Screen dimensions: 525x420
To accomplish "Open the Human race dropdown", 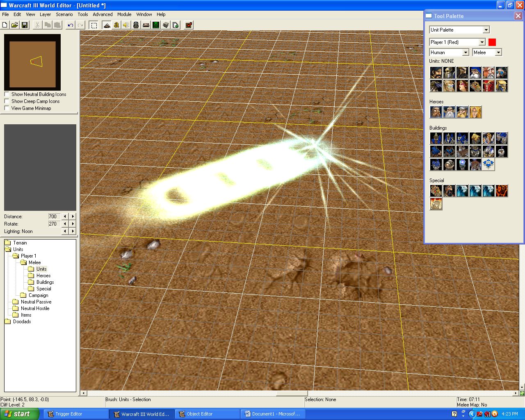I will (x=449, y=52).
